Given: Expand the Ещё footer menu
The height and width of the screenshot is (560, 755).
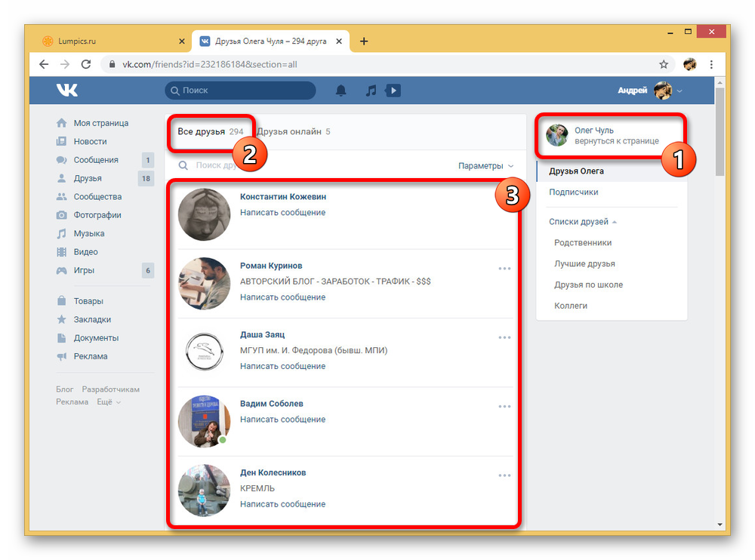Looking at the screenshot, I should pyautogui.click(x=109, y=402).
